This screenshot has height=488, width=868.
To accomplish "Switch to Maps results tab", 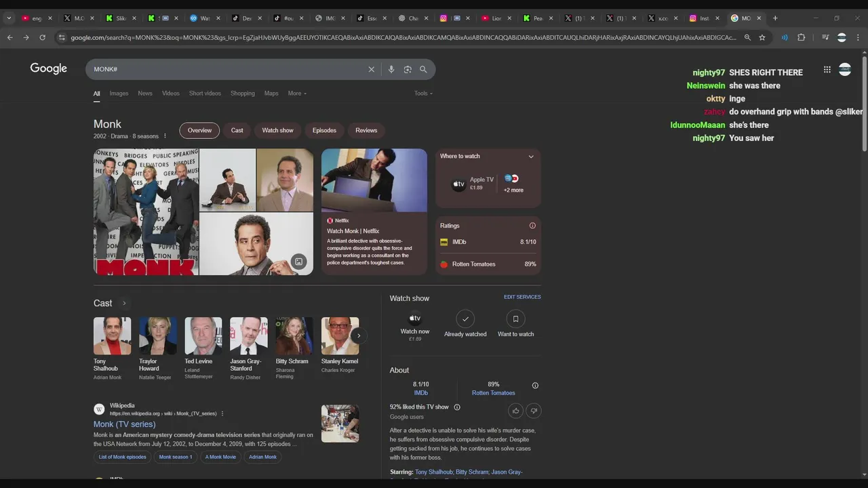I will [271, 94].
